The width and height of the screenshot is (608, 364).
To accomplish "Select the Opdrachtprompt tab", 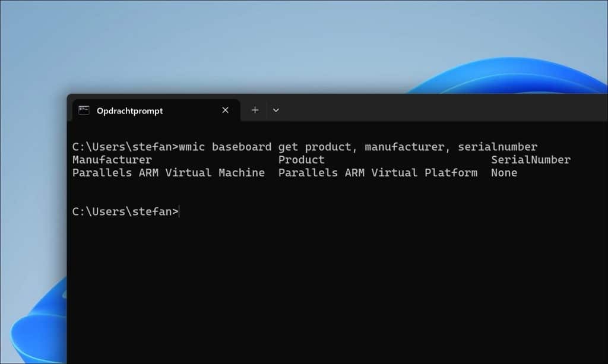I will tap(156, 110).
